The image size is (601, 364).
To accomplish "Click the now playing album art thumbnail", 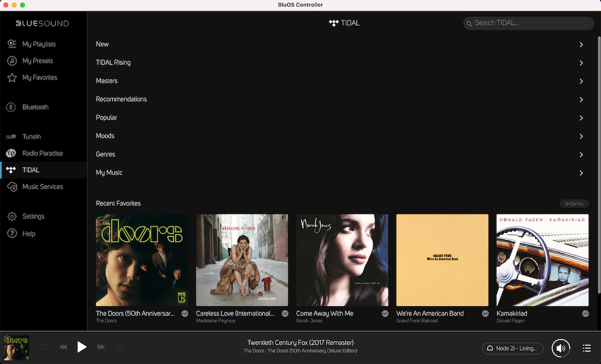I will [17, 347].
